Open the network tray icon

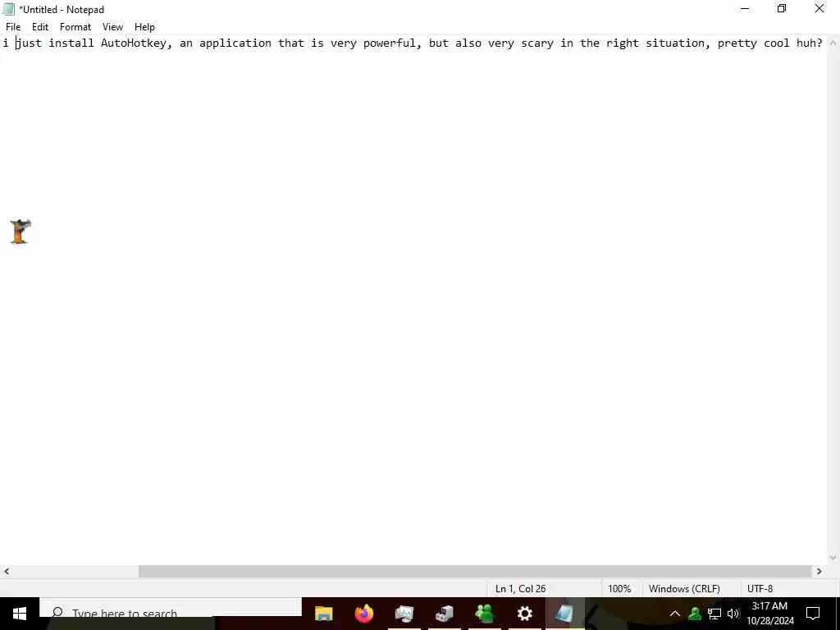(x=714, y=614)
